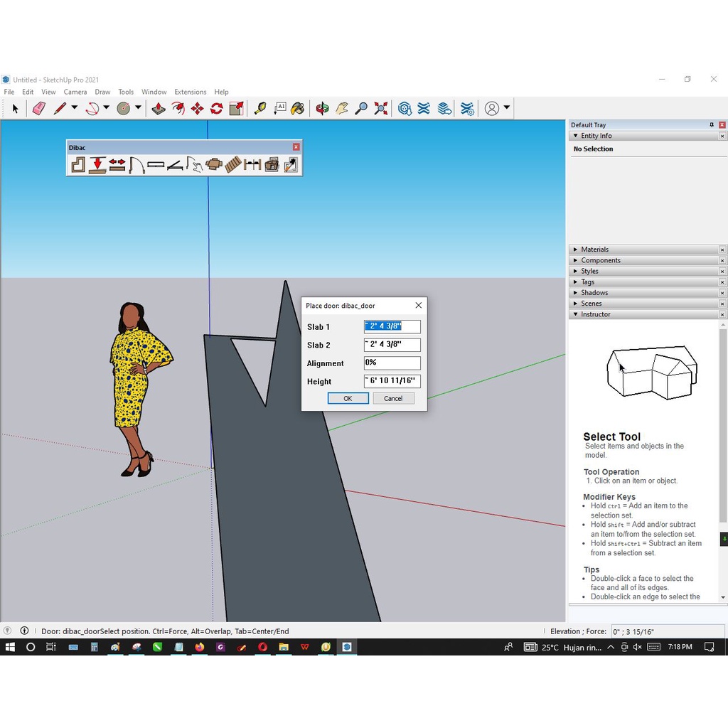
Task: Pick Dibac Stairs tool
Action: point(233,165)
